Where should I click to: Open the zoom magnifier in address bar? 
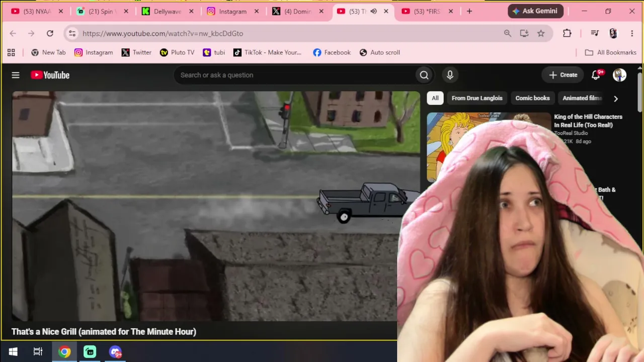point(508,33)
